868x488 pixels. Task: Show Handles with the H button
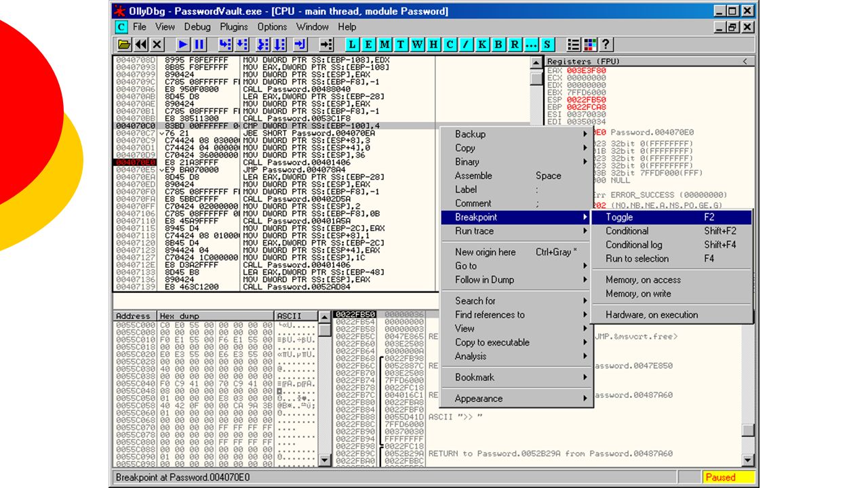433,44
